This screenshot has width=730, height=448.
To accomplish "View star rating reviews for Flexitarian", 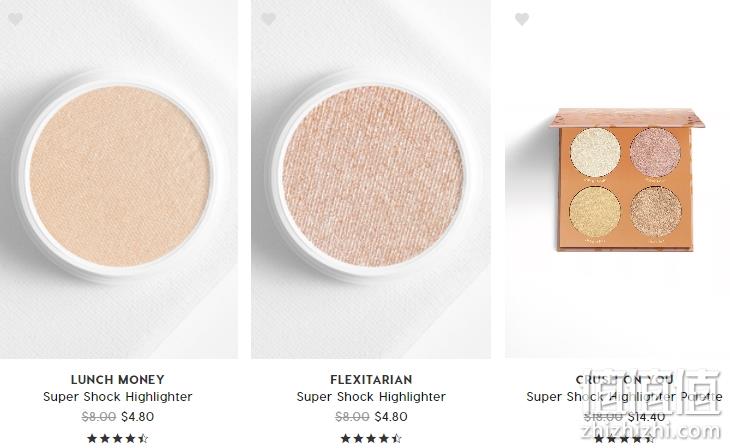I will (371, 438).
